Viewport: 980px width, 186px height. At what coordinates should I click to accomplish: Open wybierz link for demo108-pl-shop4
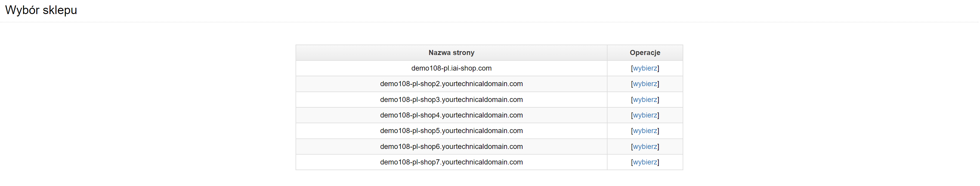[x=644, y=115]
